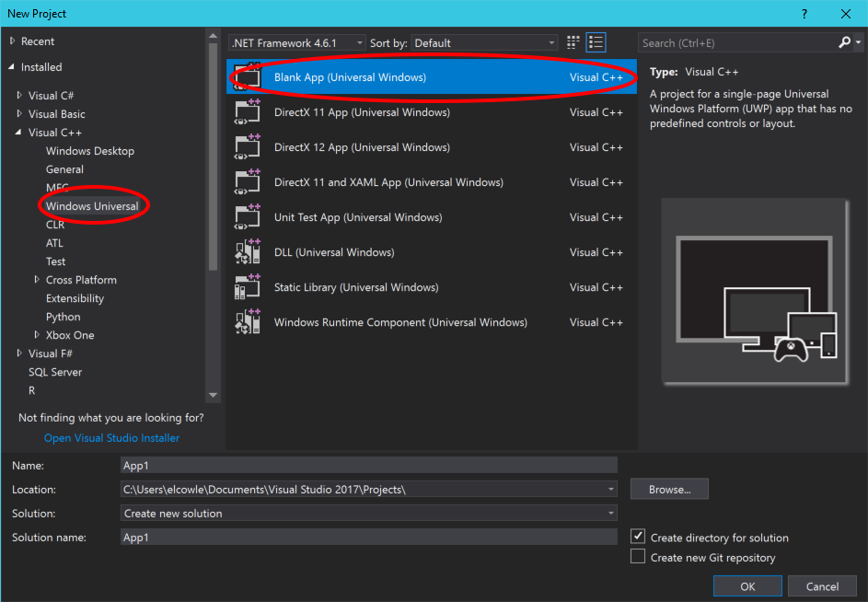Open Visual Studio Installer link
This screenshot has height=602, width=868.
pos(111,437)
